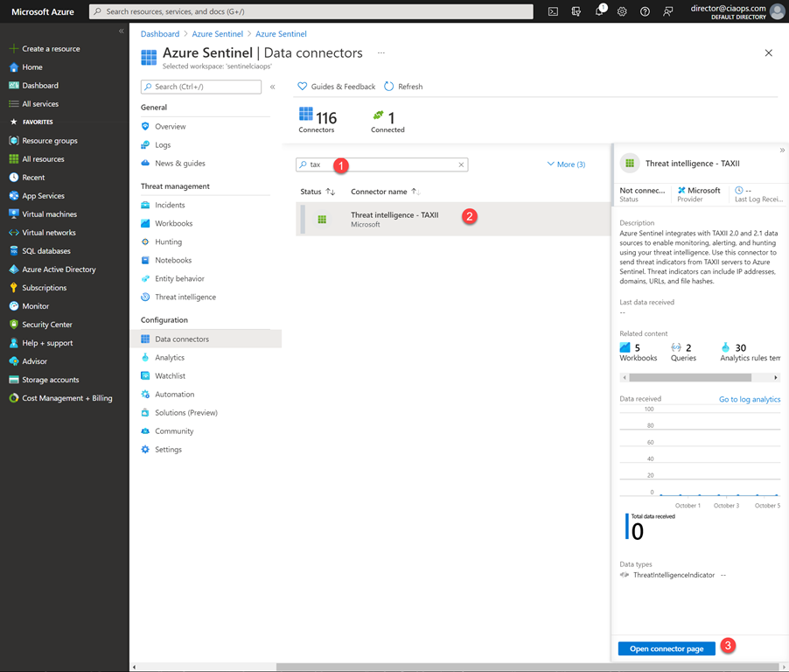Open portal settings gear icon
Image resolution: width=789 pixels, height=672 pixels.
tap(622, 11)
